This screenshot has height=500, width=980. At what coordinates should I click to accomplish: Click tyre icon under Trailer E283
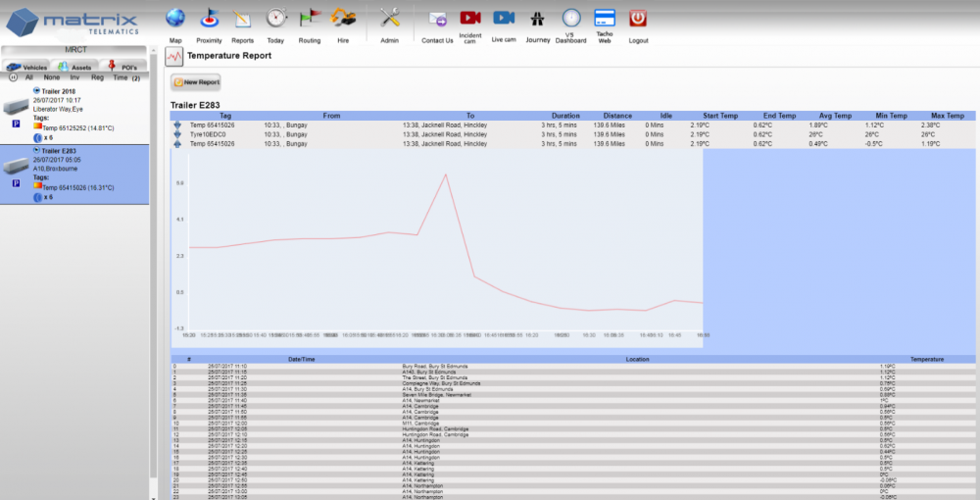37,197
